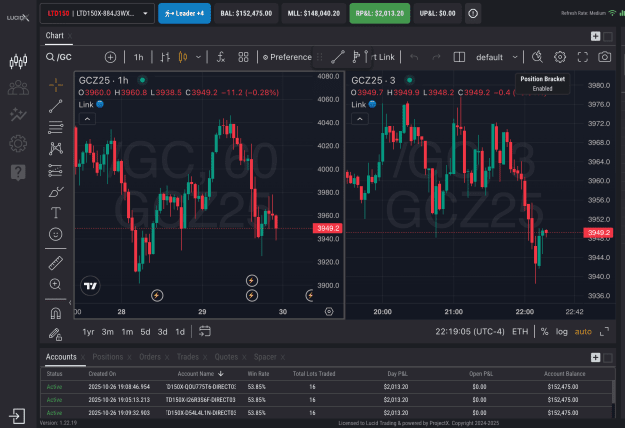The image size is (625, 428).
Task: Open indicator templates grid icon
Action: 243,57
